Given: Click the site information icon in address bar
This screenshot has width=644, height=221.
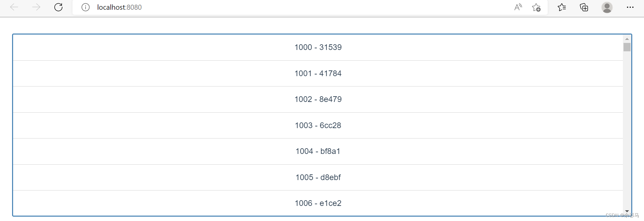Looking at the screenshot, I should tap(86, 7).
